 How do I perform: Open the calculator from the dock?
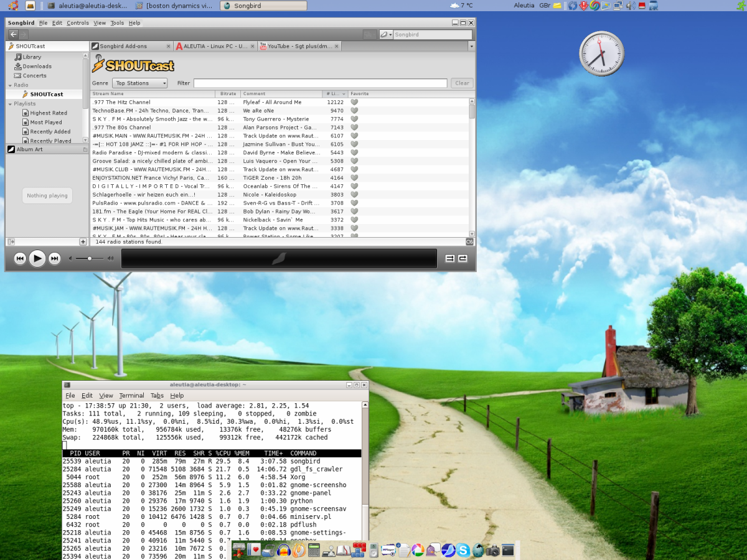pyautogui.click(x=314, y=550)
